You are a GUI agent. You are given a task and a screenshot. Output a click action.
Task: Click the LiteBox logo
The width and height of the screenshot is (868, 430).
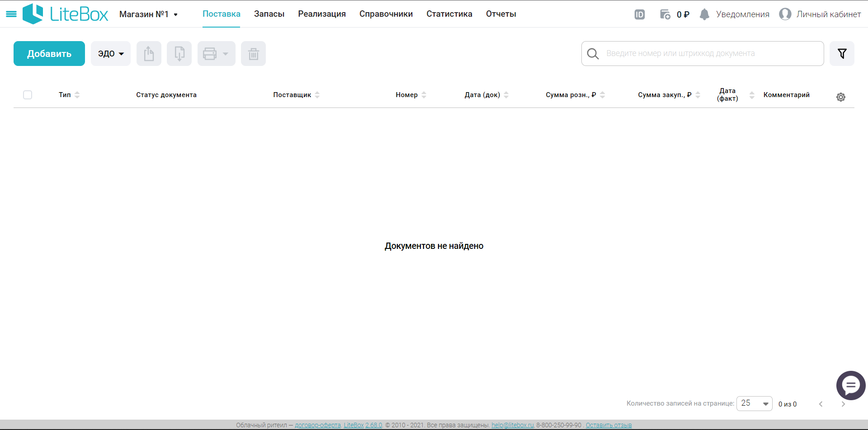(x=66, y=14)
